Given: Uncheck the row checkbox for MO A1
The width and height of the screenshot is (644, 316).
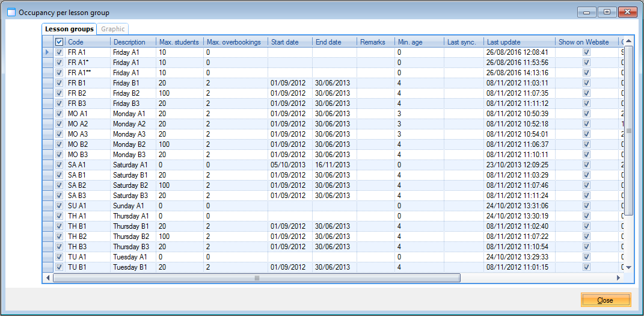Looking at the screenshot, I should point(59,113).
